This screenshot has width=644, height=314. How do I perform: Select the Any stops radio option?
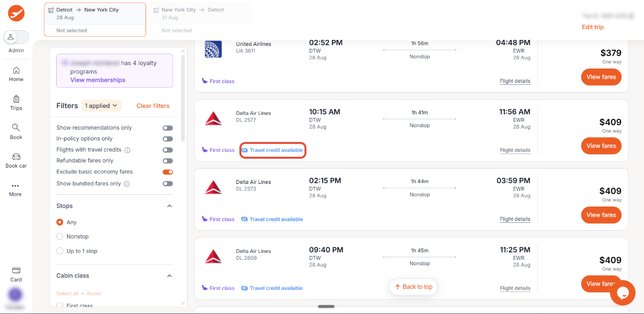pyautogui.click(x=60, y=222)
